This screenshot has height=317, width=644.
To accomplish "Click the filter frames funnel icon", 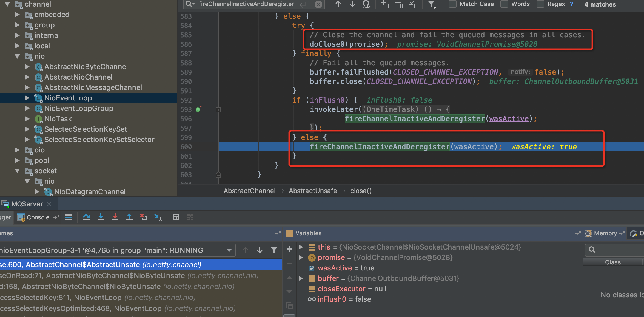I will pyautogui.click(x=274, y=250).
